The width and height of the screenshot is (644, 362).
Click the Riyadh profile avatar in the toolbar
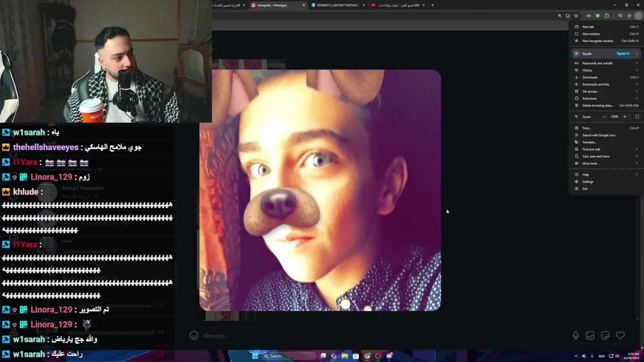pyautogui.click(x=629, y=16)
